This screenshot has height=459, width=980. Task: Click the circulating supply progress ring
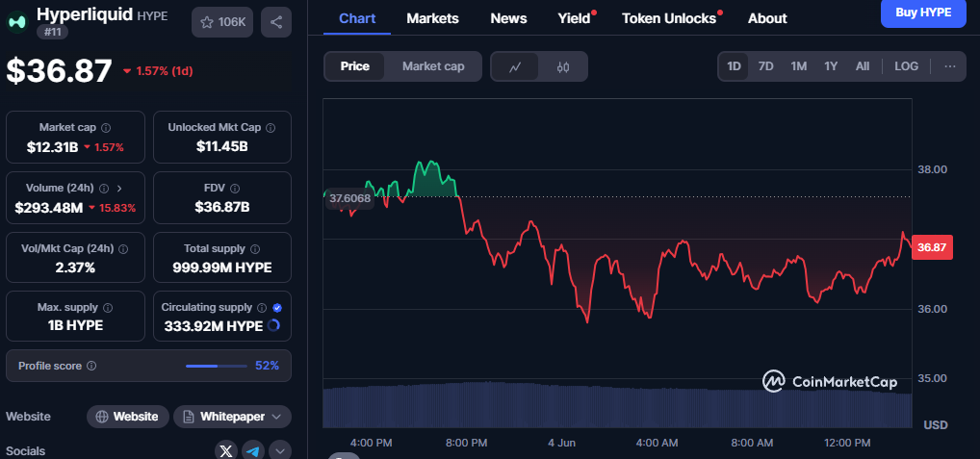tap(273, 325)
